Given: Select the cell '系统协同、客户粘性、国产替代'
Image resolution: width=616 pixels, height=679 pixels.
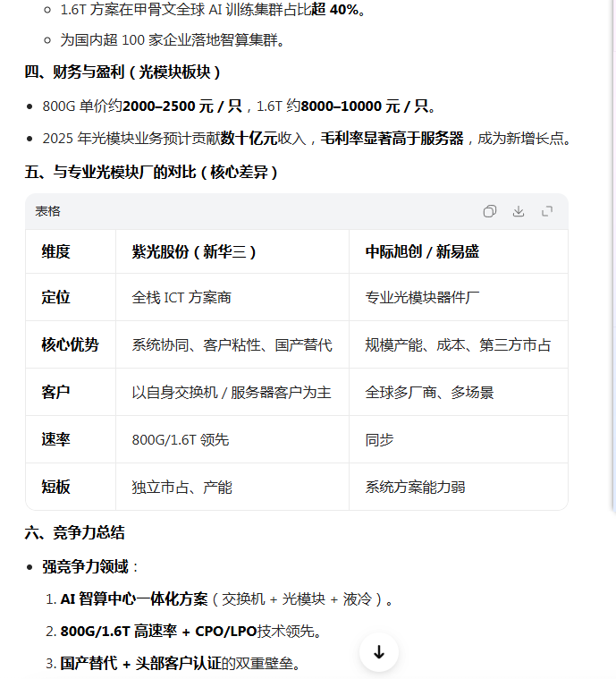Looking at the screenshot, I should tap(232, 344).
